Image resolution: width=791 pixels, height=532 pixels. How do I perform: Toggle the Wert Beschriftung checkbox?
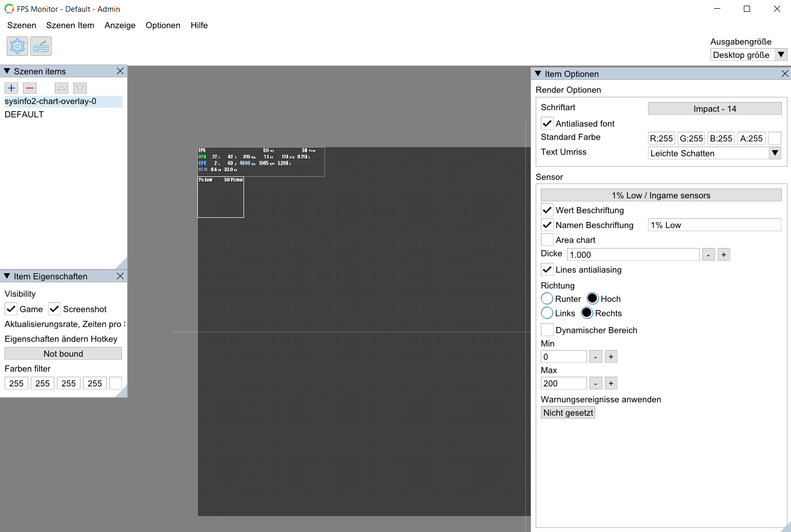tap(547, 210)
